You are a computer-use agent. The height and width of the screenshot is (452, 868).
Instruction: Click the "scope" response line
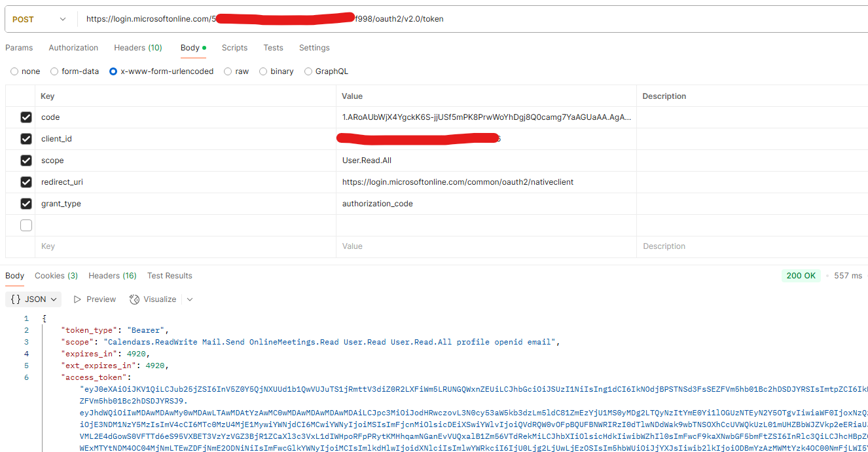(x=311, y=342)
